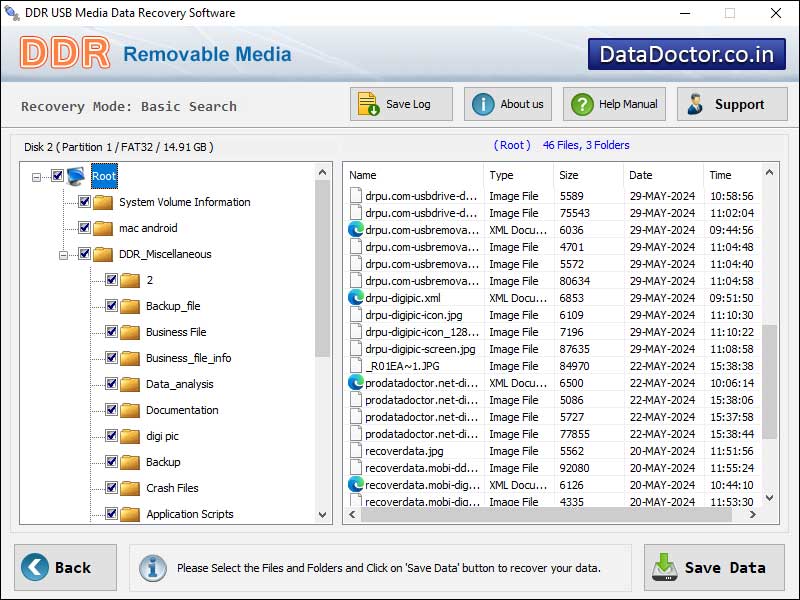Click the About us info icon
This screenshot has height=600, width=800.
click(x=483, y=104)
